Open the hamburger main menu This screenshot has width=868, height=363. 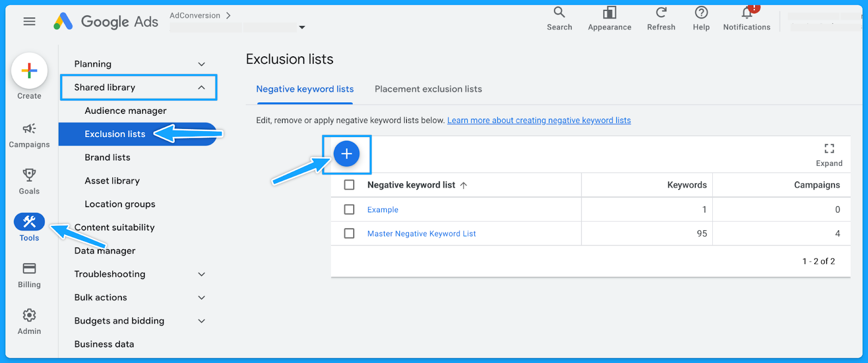(x=29, y=21)
